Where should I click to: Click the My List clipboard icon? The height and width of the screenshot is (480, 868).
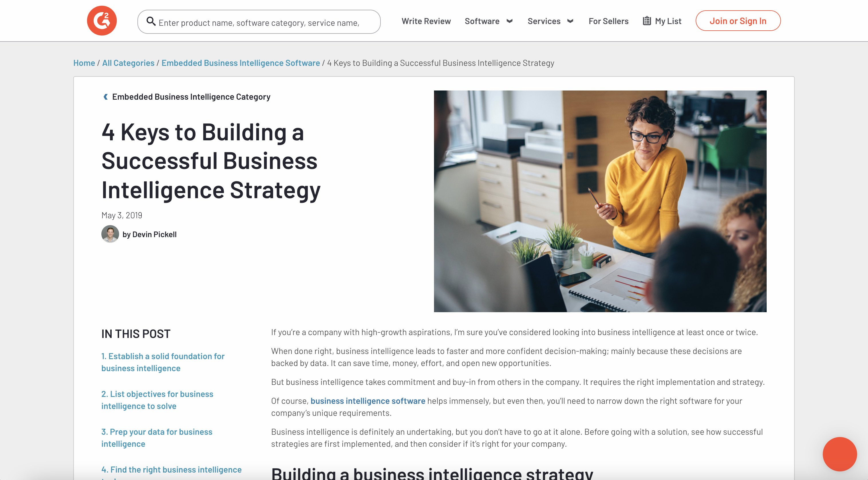647,21
